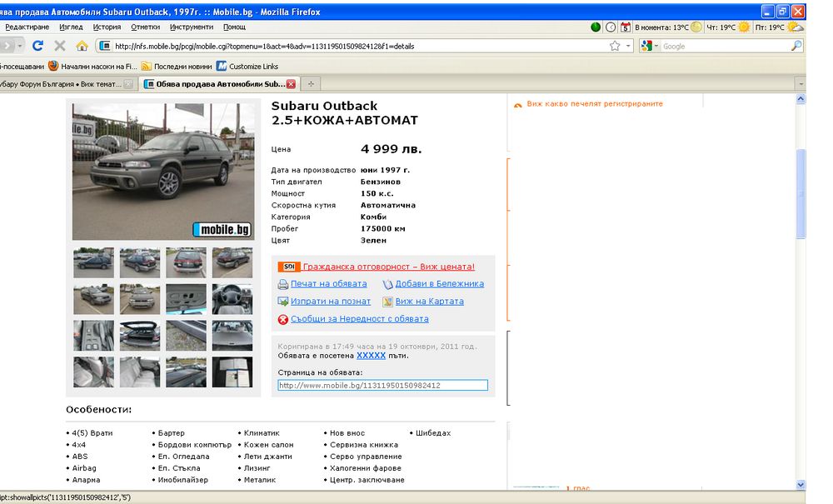Switch to the Субару Форум България tab
Image resolution: width=833 pixels, height=504 pixels.
point(67,84)
